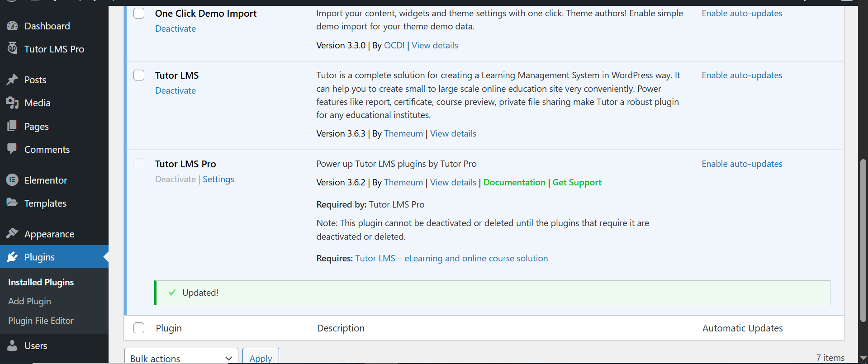The width and height of the screenshot is (868, 364).
Task: Select the One Click Demo Import checkbox
Action: (139, 13)
